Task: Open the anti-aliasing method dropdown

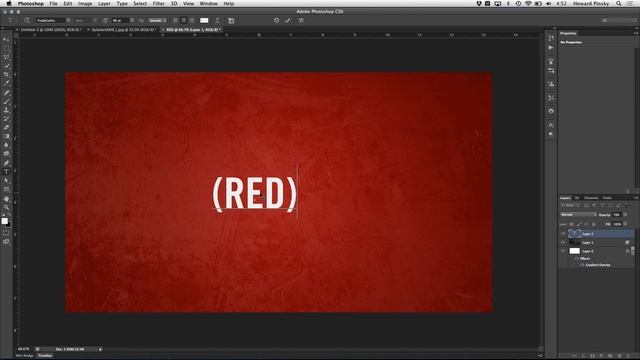Action: [x=157, y=20]
